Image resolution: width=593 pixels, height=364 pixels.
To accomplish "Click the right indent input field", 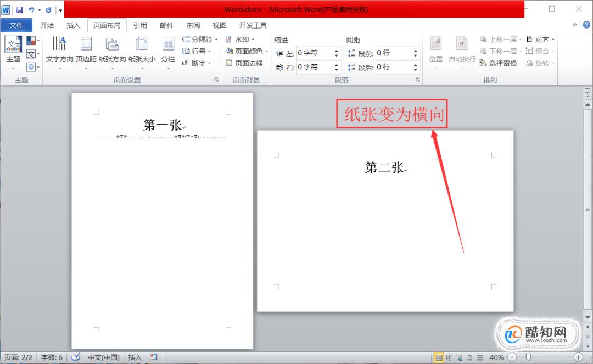I will tap(315, 68).
